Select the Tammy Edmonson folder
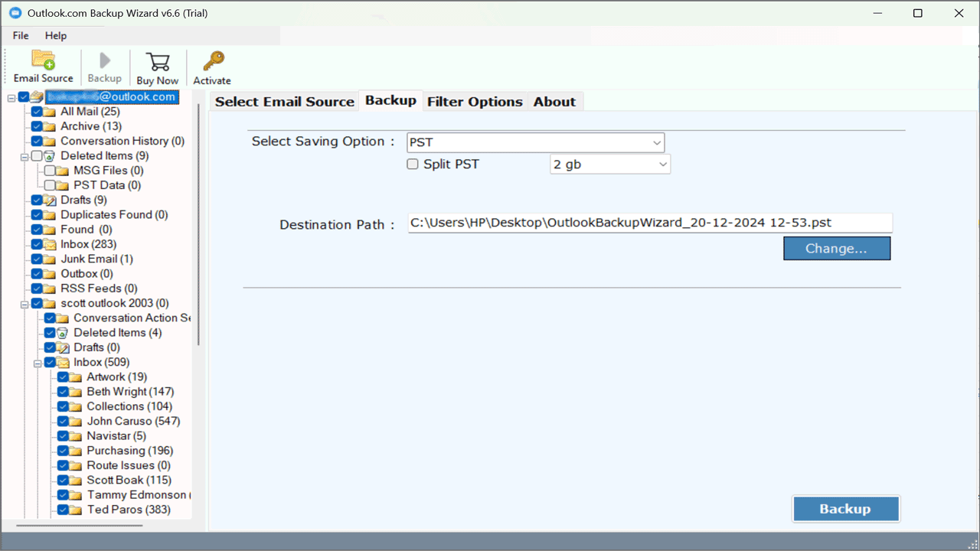Screen dimensions: 980x551 click(x=138, y=495)
